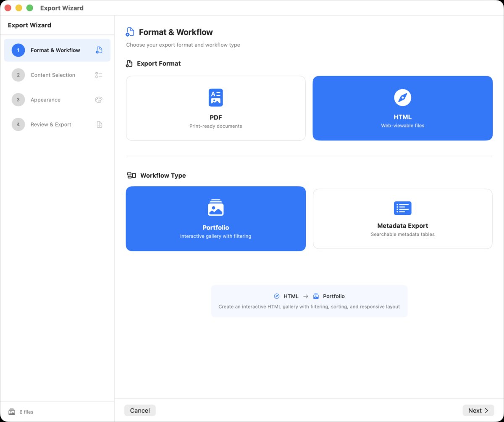Viewport: 504px width, 422px height.
Task: Click the list icon on the Metadata Export card
Action: point(402,208)
